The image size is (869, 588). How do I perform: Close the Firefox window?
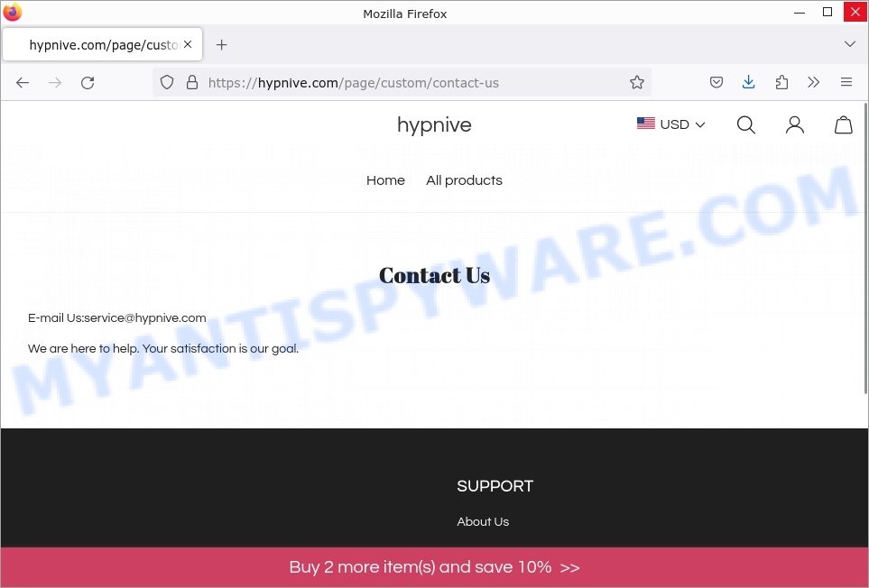(855, 13)
